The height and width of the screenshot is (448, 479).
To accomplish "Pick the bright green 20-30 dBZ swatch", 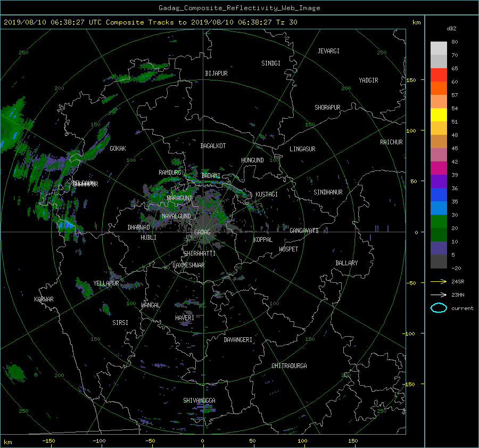I will (439, 222).
